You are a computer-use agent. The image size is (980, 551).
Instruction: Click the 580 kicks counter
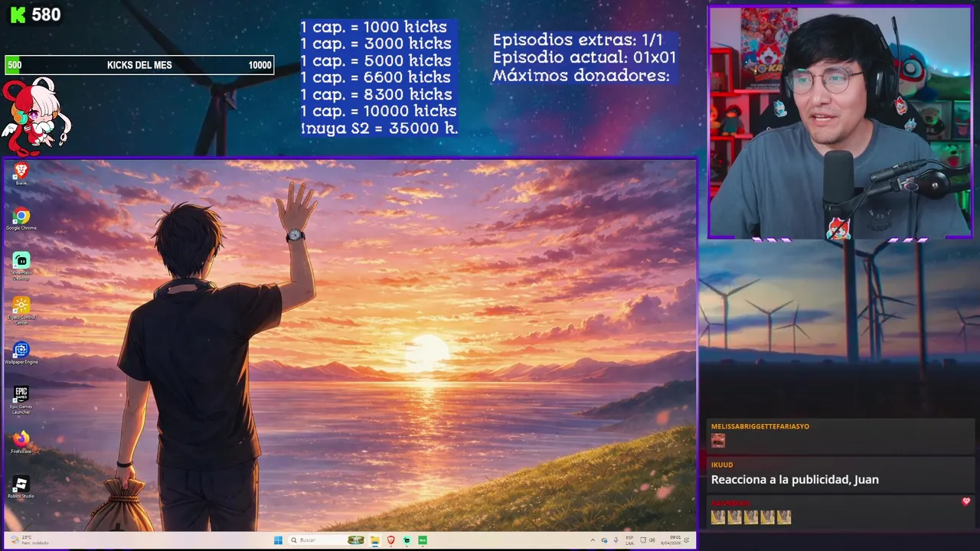point(46,15)
